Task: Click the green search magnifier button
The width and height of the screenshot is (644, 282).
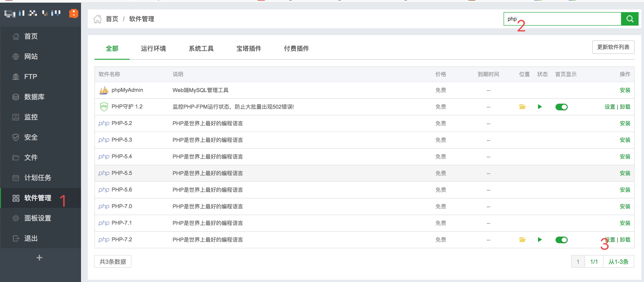Action: click(630, 19)
